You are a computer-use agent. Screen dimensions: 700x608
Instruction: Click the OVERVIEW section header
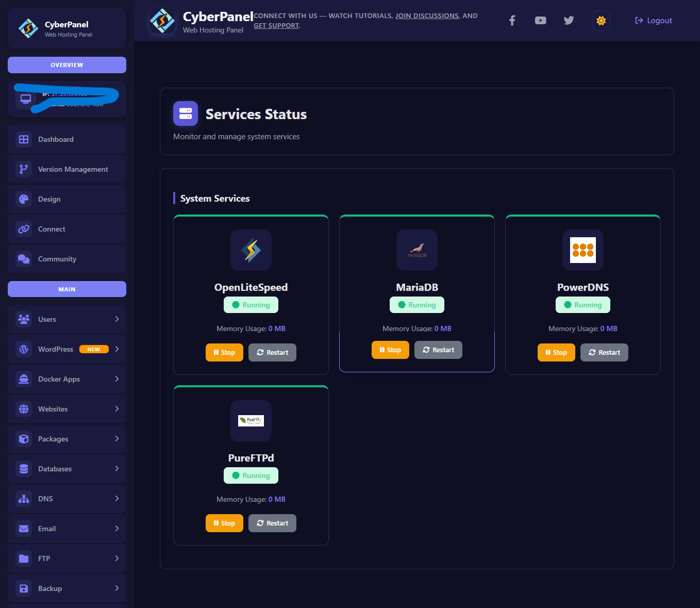pos(67,65)
